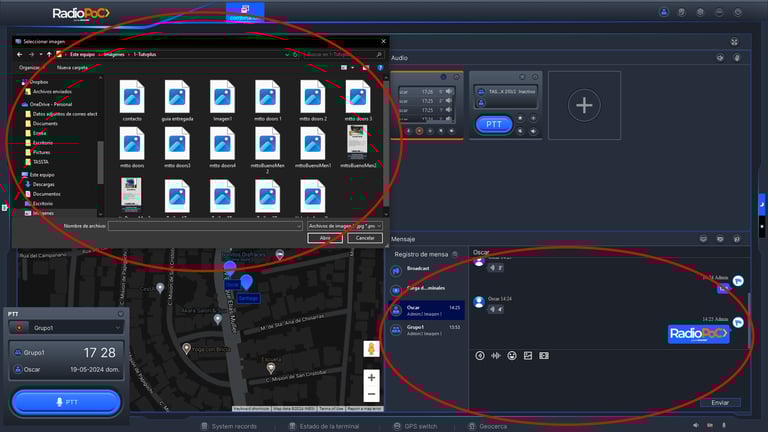This screenshot has width=768, height=432.
Task: Toggle speaker in Audio header
Action: [x=720, y=58]
